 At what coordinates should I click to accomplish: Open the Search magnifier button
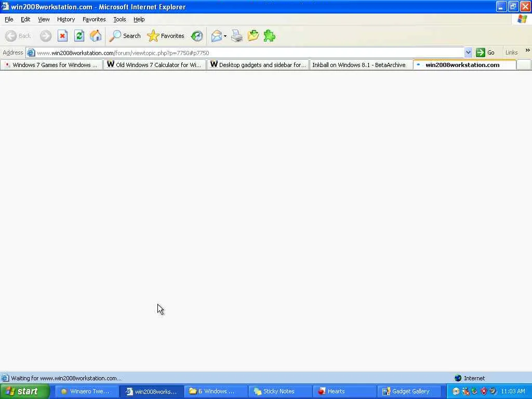point(125,36)
